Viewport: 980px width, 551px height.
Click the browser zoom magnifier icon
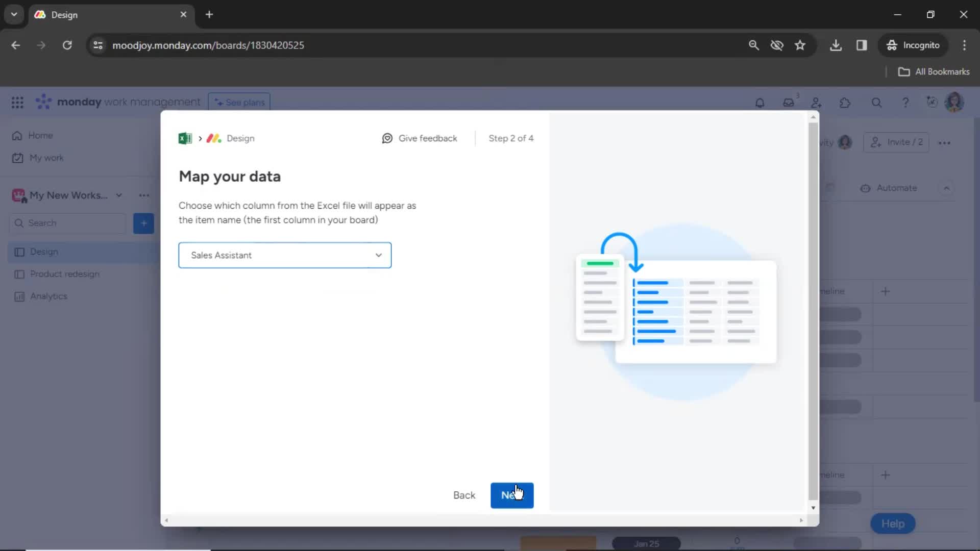[x=753, y=45]
